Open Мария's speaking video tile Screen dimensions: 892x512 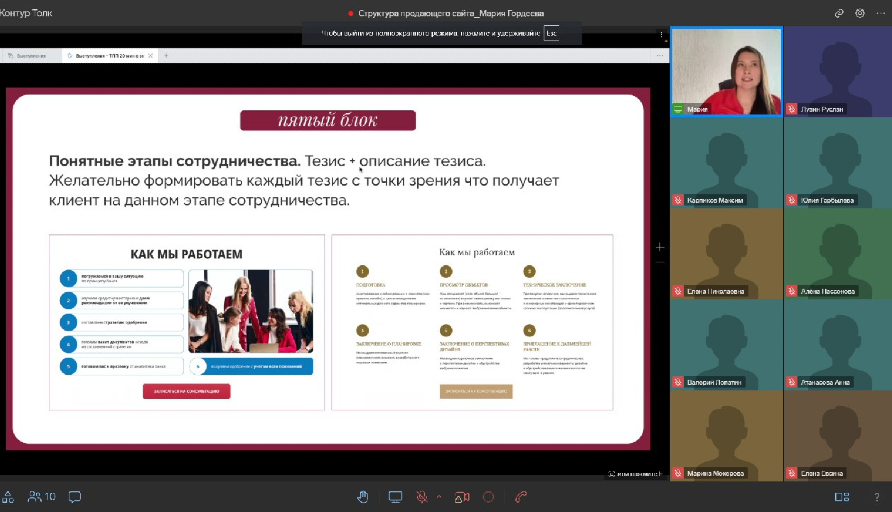726,72
